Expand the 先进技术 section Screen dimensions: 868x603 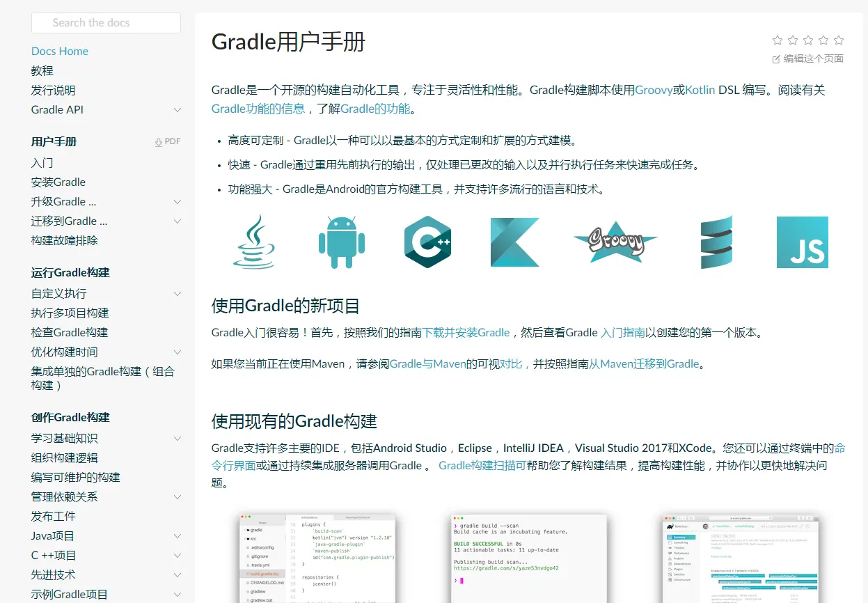tap(177, 575)
